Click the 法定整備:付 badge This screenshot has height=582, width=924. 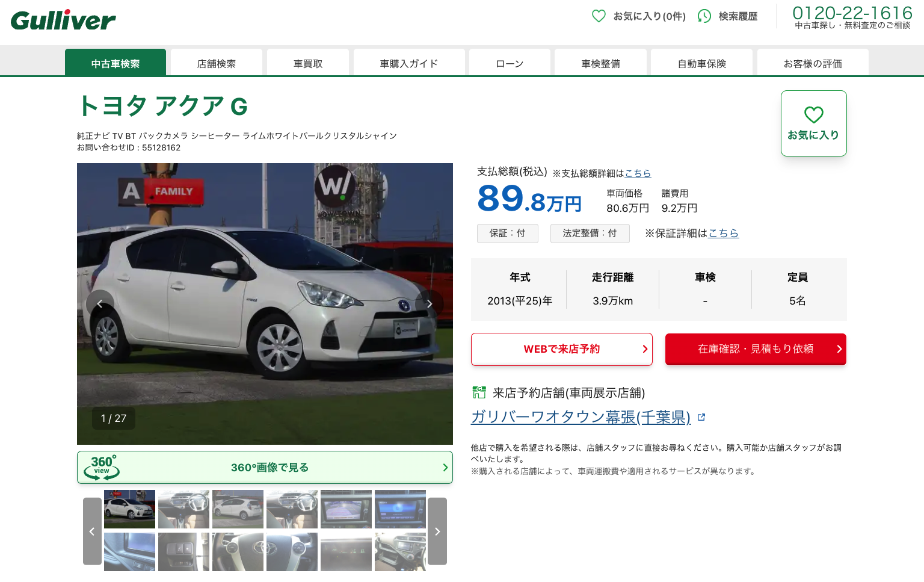pos(590,233)
